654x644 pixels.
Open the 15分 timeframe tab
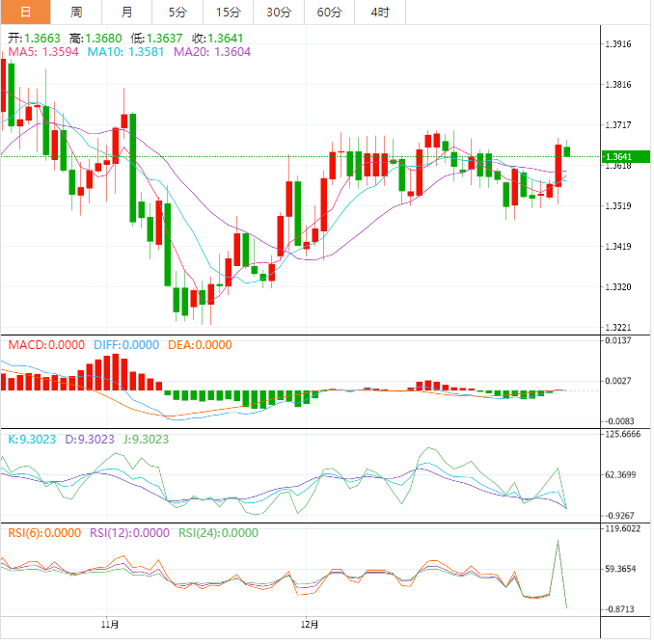click(x=229, y=13)
